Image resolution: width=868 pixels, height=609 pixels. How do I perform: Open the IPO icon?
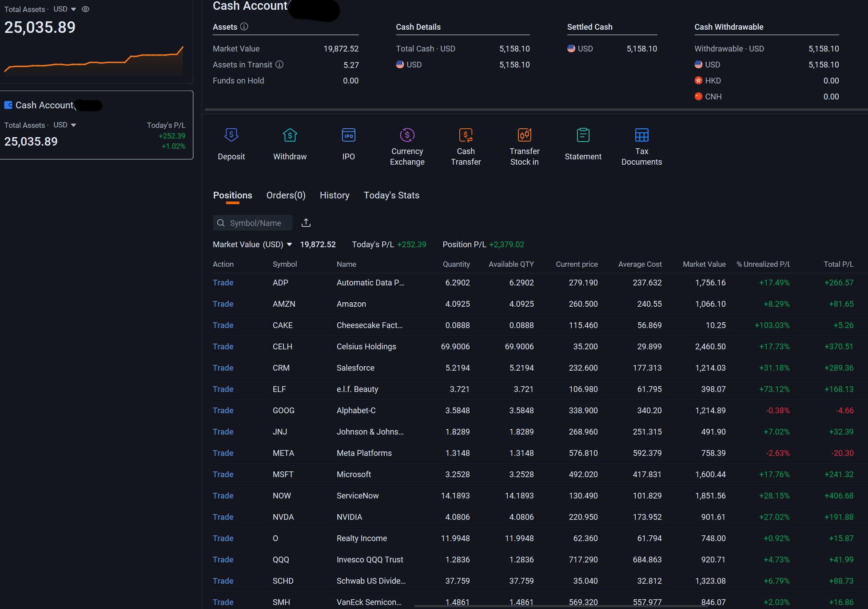[348, 135]
